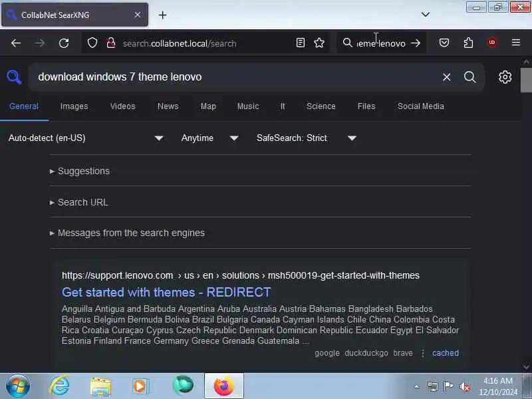Submit browser search box with arrow
532x399 pixels.
pyautogui.click(x=416, y=43)
